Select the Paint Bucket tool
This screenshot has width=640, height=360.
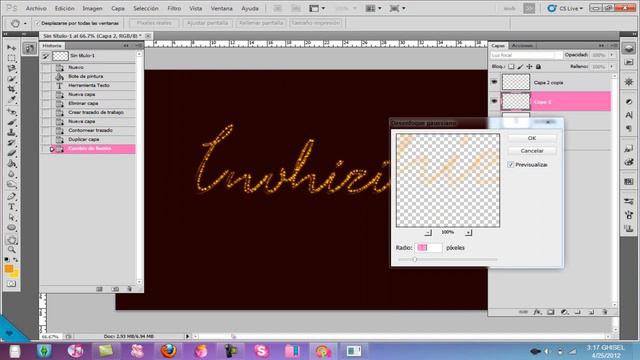tap(11, 164)
